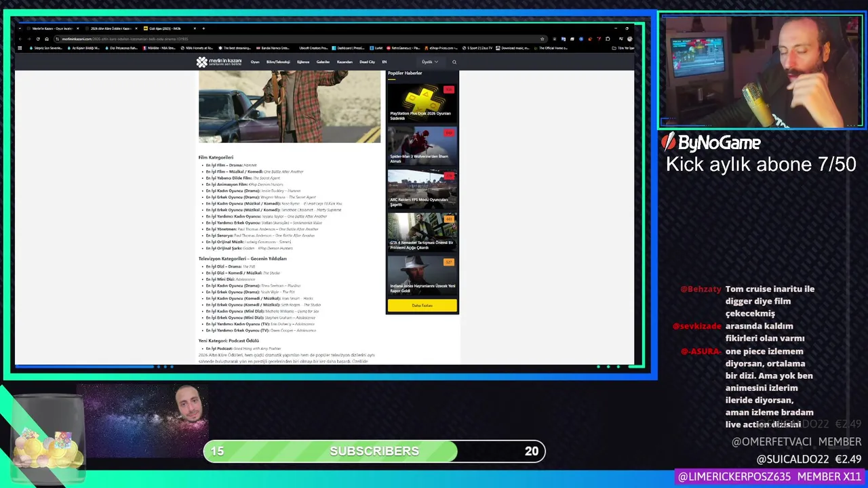Open the Spider-Man 3 Wolverine news card
This screenshot has width=868, height=488.
[x=422, y=146]
